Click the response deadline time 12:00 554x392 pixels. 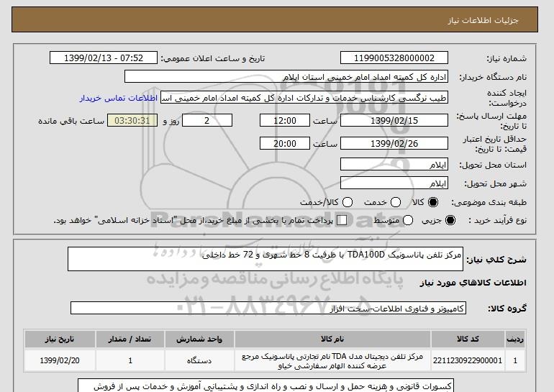285,120
